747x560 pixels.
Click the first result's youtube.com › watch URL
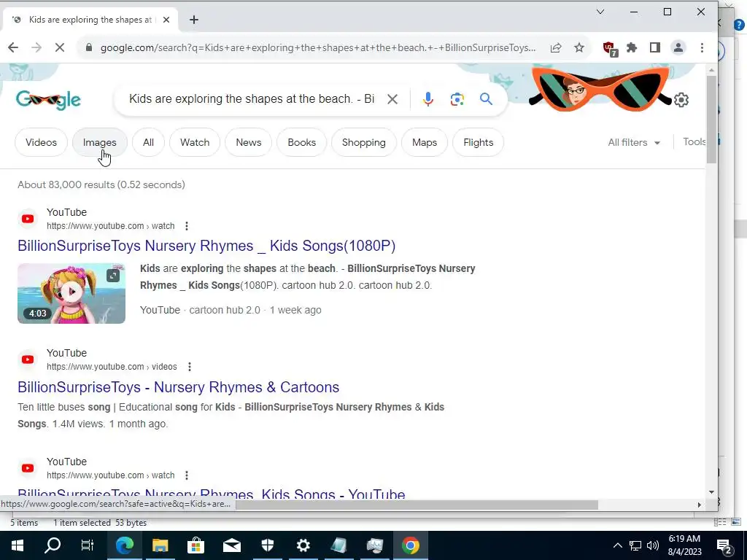coord(111,226)
